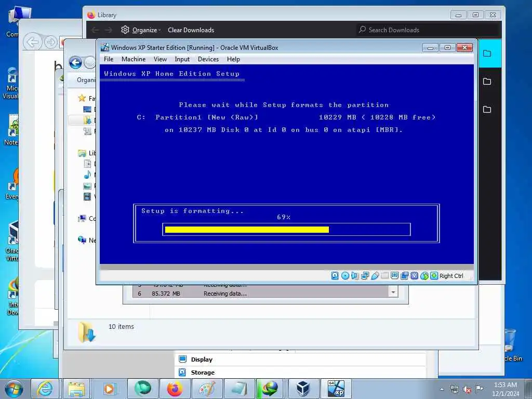Click the display indicator in VirtualBox status bar
The image size is (532, 399).
[394, 276]
